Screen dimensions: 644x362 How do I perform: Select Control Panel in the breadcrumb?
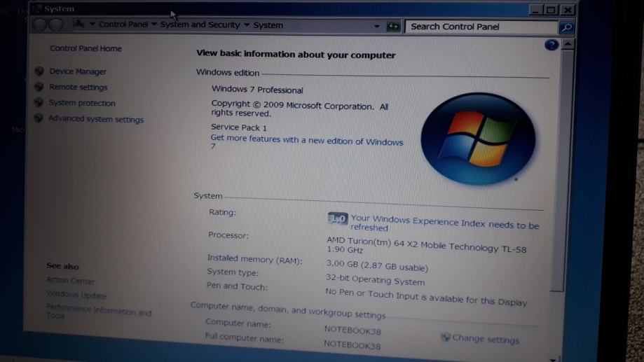pos(123,25)
